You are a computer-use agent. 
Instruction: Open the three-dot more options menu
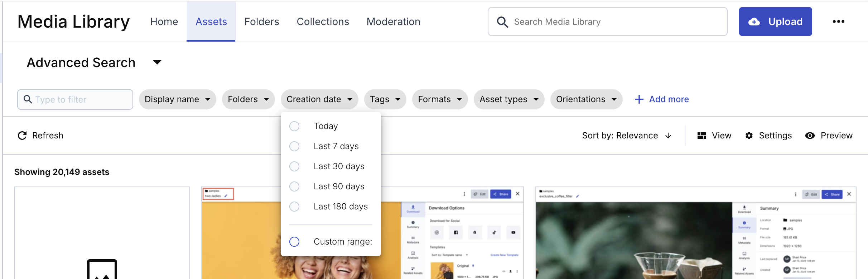tap(838, 22)
